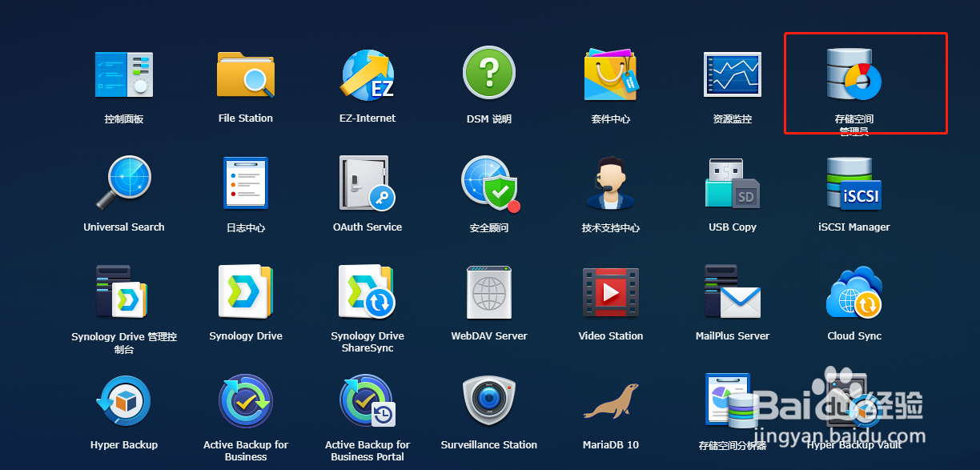Open 技术支持中心 support center

coord(611,183)
